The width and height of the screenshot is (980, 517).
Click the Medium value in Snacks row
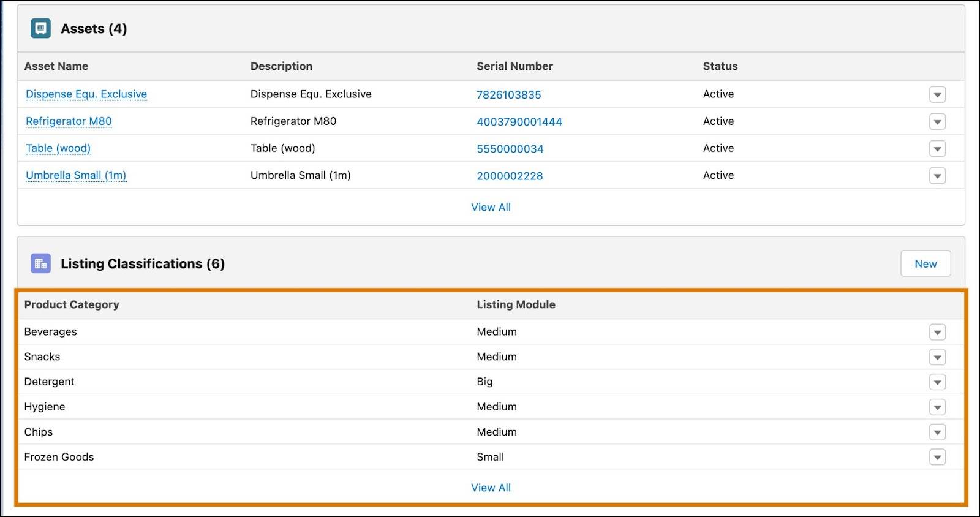pos(497,357)
